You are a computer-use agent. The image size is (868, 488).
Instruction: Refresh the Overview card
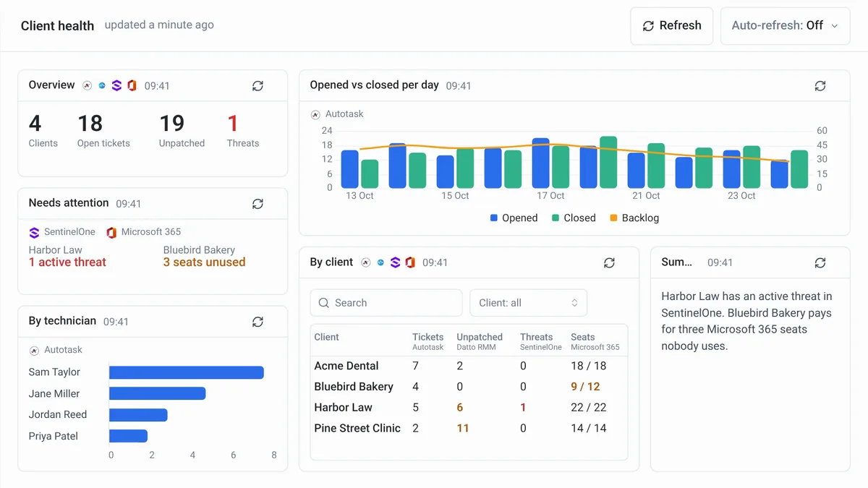click(258, 86)
